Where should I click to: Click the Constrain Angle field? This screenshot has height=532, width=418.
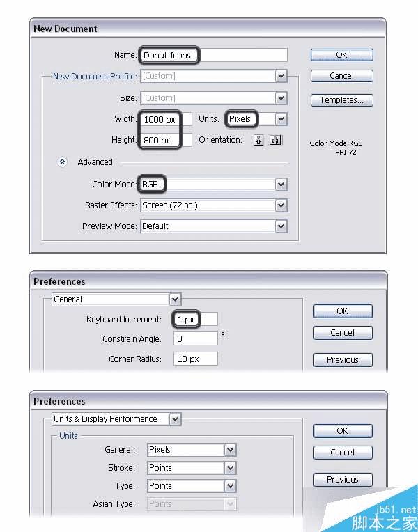pyautogui.click(x=196, y=339)
